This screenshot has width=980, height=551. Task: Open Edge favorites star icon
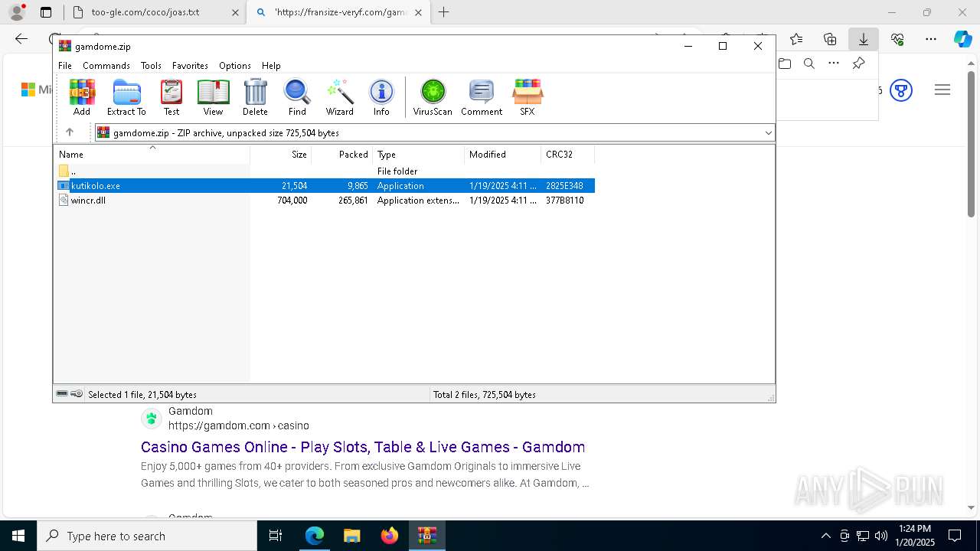[x=796, y=39]
